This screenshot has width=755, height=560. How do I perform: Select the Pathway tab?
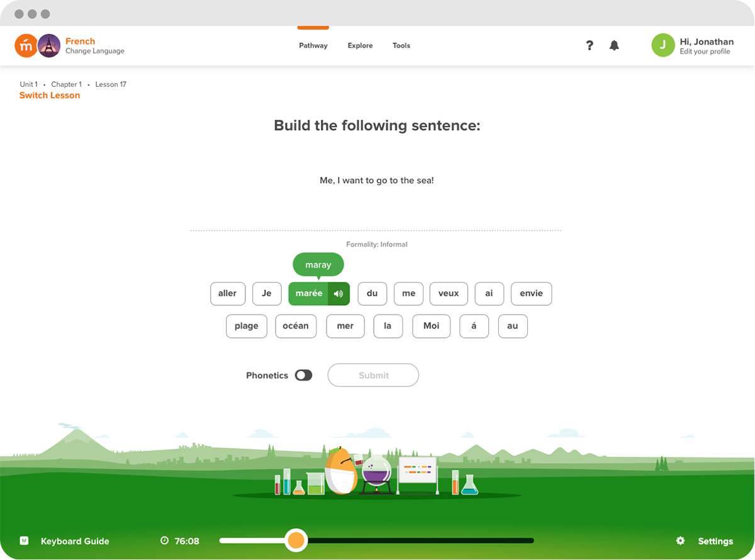pos(313,45)
